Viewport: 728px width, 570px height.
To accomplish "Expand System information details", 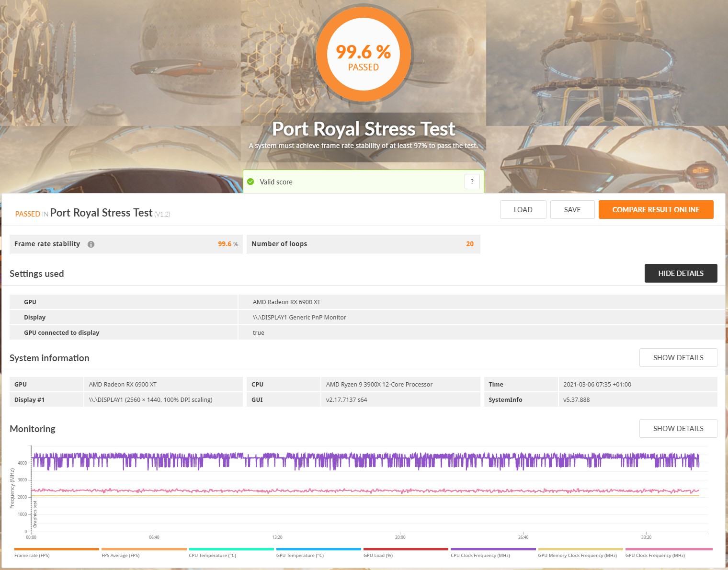I will 678,358.
